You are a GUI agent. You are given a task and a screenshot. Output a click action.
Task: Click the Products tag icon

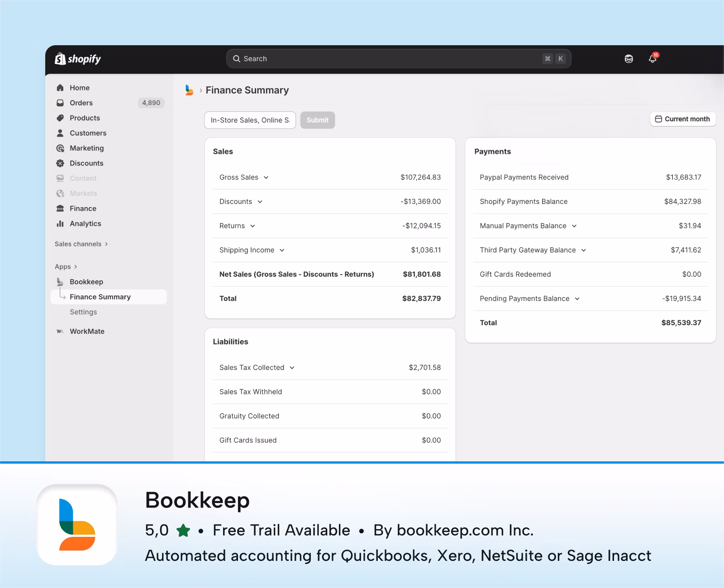pyautogui.click(x=60, y=118)
